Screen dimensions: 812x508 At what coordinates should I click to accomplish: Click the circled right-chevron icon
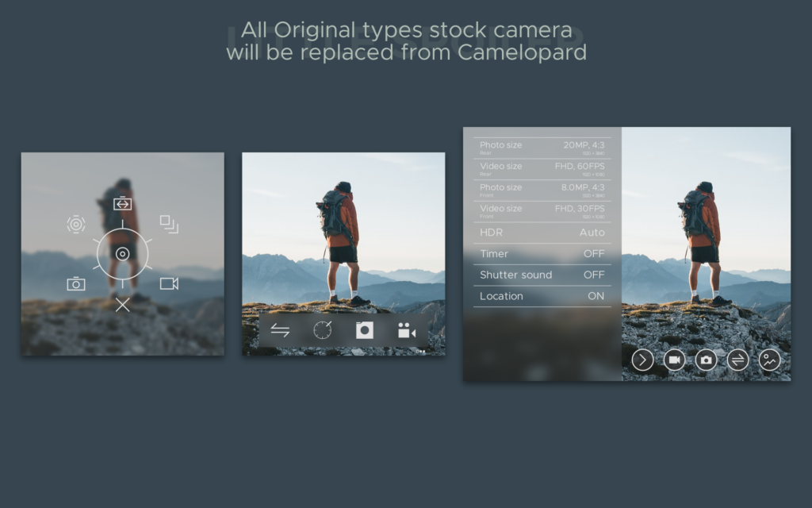[642, 360]
